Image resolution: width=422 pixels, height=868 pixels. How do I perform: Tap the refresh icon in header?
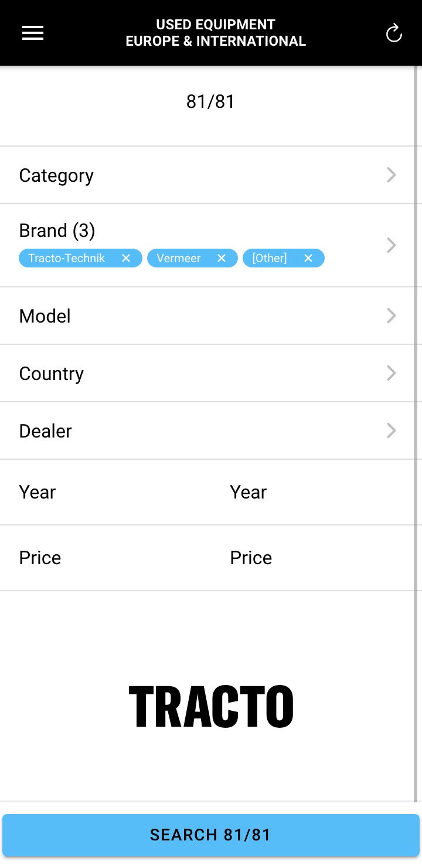[x=394, y=33]
